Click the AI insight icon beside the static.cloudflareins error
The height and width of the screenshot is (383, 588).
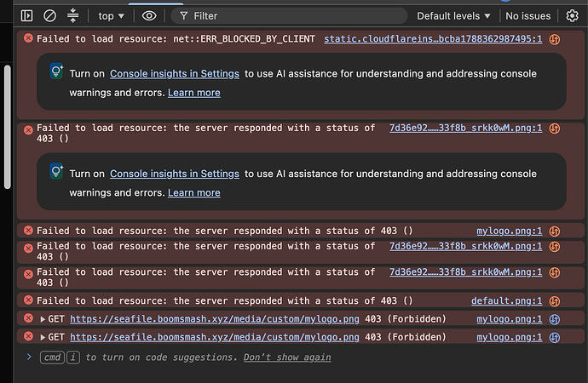(555, 39)
